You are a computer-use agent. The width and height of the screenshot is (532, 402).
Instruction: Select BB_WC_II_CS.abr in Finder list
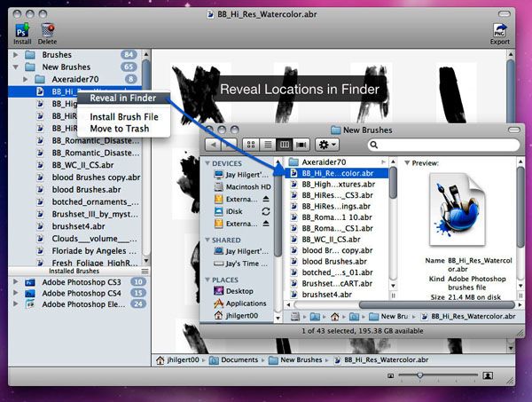[336, 240]
